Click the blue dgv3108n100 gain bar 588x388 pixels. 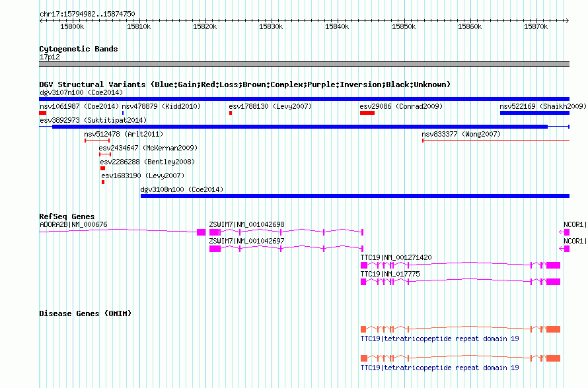(x=355, y=196)
